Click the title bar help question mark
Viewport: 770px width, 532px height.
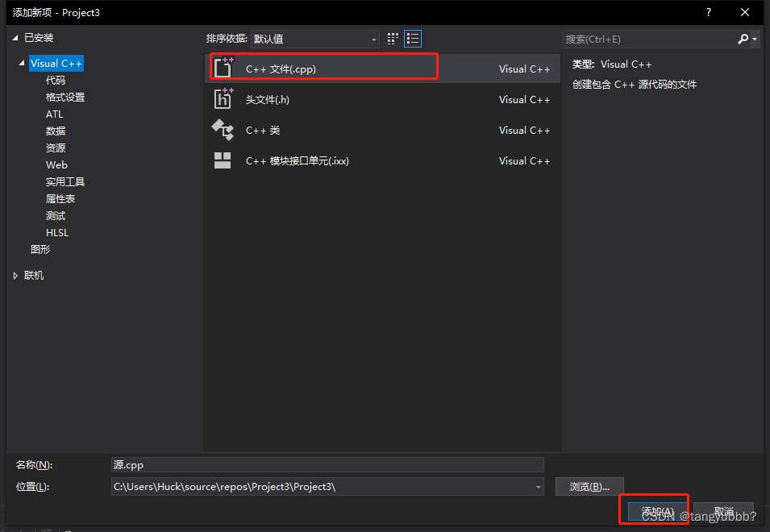point(708,12)
